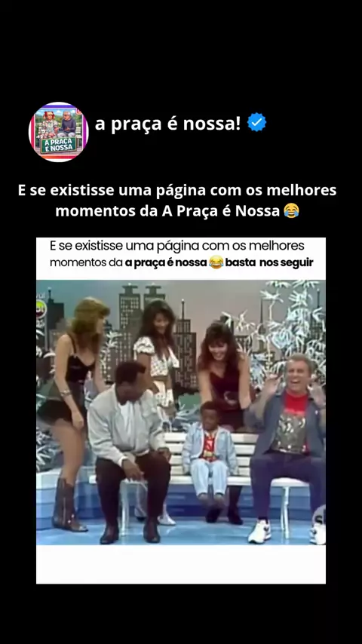Tap the laughing emoji in the white caption
Screen dimensions: 362x644
pos(291,210)
